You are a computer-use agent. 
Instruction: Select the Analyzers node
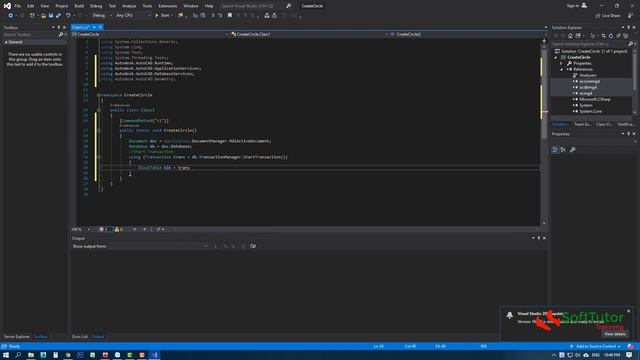(x=588, y=76)
